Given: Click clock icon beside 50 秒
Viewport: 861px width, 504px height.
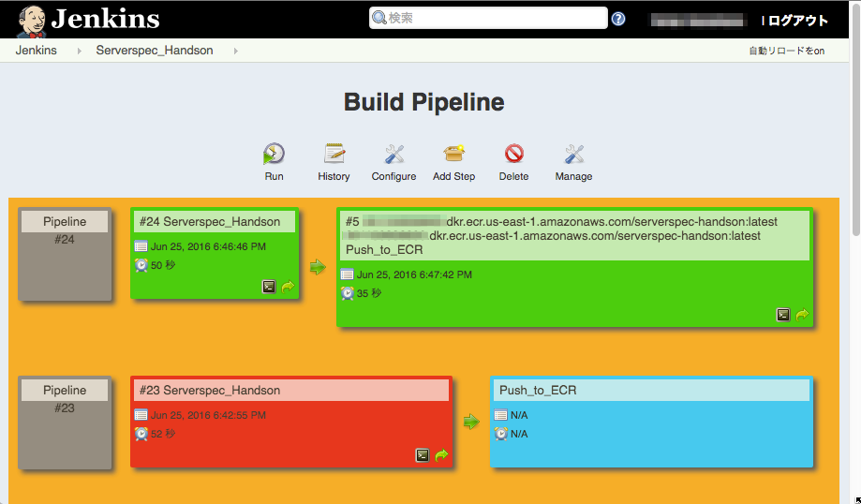Looking at the screenshot, I should click(141, 265).
